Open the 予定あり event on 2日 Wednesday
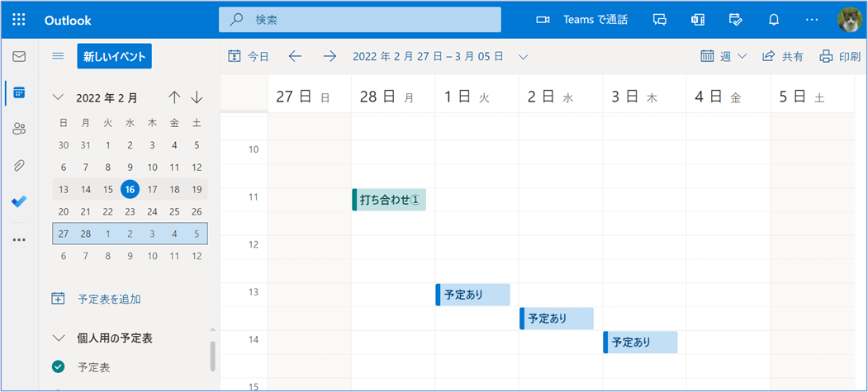This screenshot has height=392, width=868. pyautogui.click(x=557, y=319)
